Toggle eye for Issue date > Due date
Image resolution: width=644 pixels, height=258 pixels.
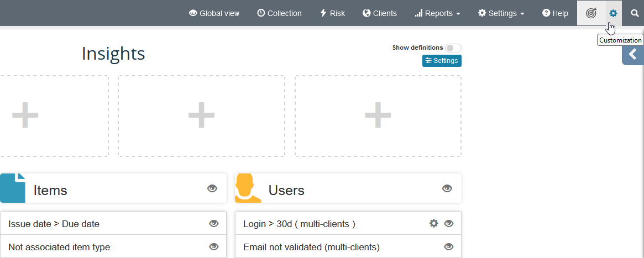point(214,224)
